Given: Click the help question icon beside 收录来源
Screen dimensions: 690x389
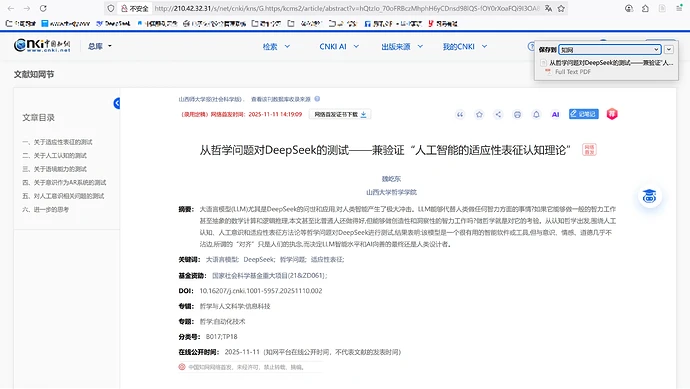Looking at the screenshot, I should (x=317, y=99).
